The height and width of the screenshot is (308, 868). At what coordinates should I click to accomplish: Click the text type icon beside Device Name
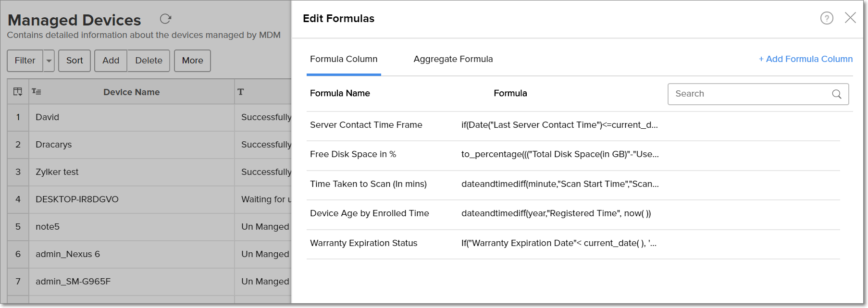coord(37,92)
